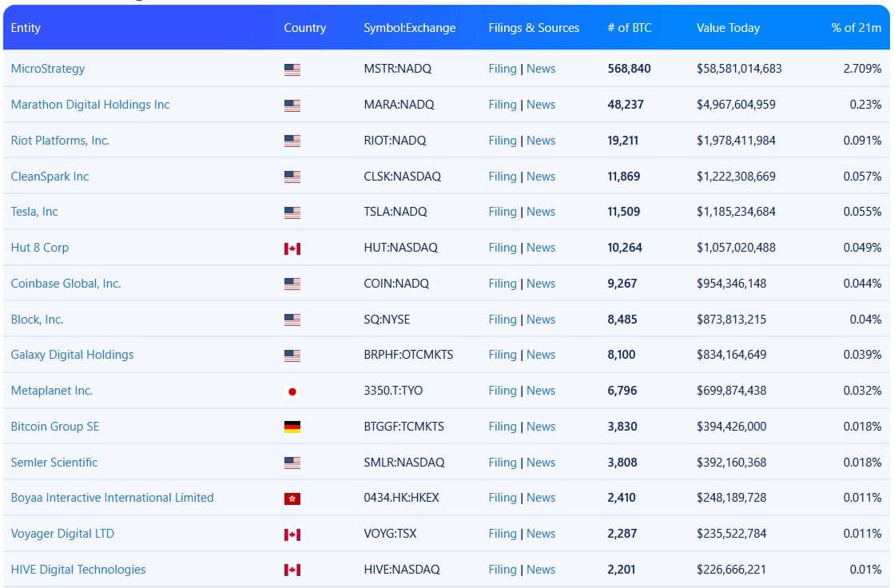
Task: Sort by the # of BTC column header
Action: point(630,28)
